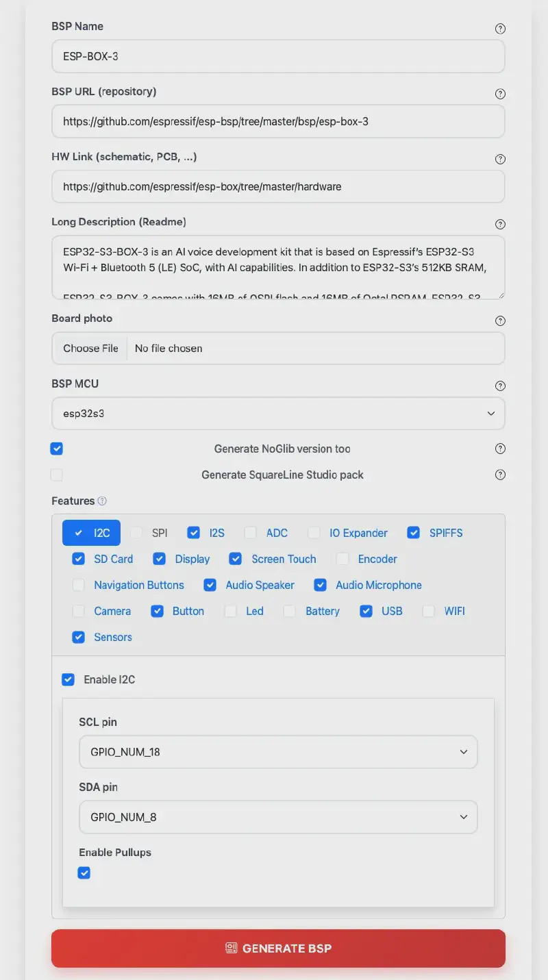Click the Generate BSP button
This screenshot has width=548, height=980.
tap(278, 948)
